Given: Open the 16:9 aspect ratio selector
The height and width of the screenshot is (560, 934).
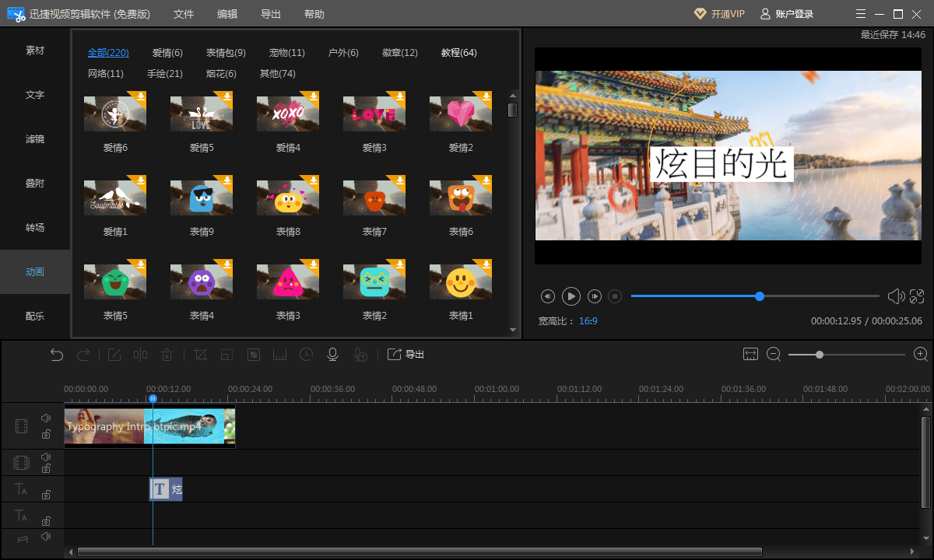Looking at the screenshot, I should (588, 320).
